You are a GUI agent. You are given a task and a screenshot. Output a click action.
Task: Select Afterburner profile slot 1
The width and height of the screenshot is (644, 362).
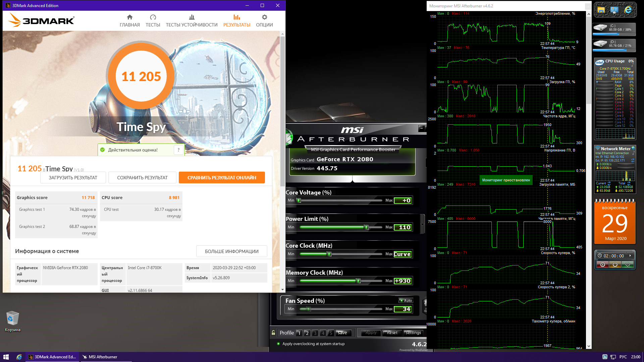click(299, 333)
